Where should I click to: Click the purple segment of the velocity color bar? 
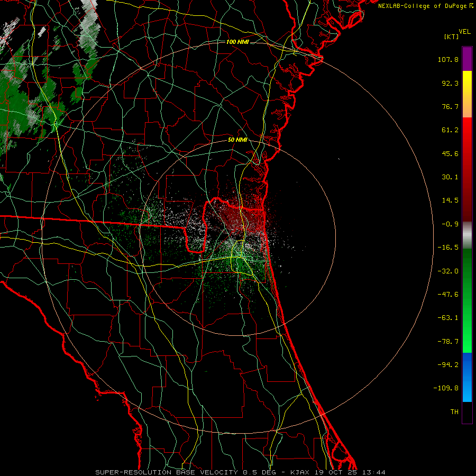pyautogui.click(x=467, y=59)
